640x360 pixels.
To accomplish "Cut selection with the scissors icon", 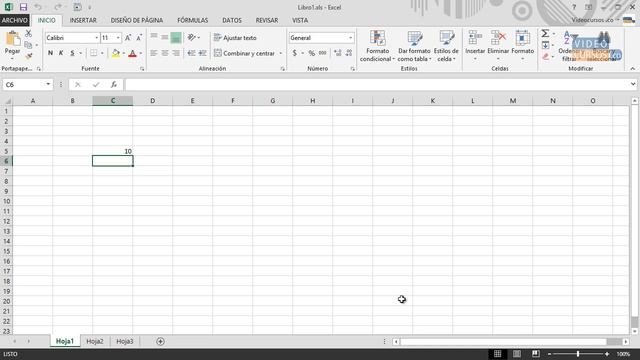I will pyautogui.click(x=28, y=33).
